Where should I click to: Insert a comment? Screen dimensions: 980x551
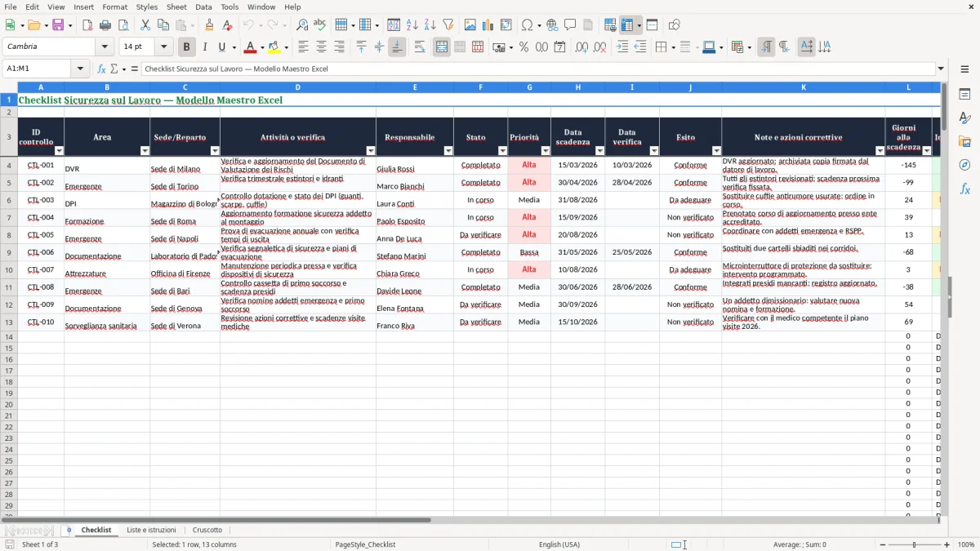(570, 25)
